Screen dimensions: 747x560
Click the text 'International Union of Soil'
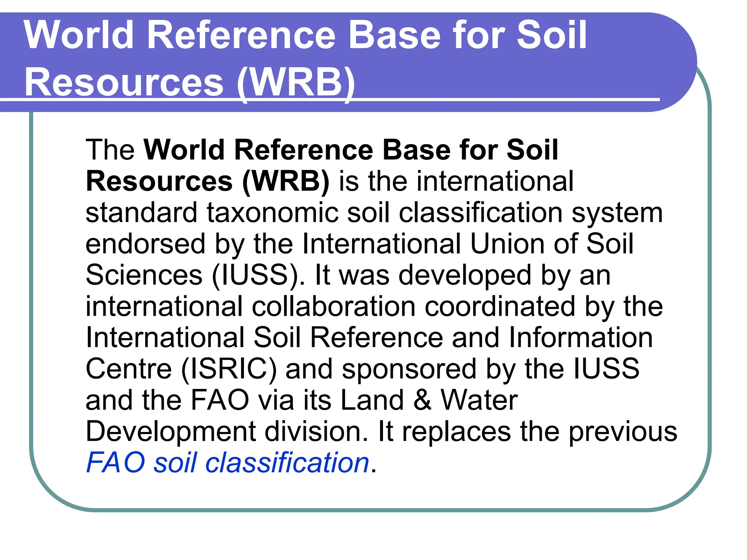tap(468, 244)
